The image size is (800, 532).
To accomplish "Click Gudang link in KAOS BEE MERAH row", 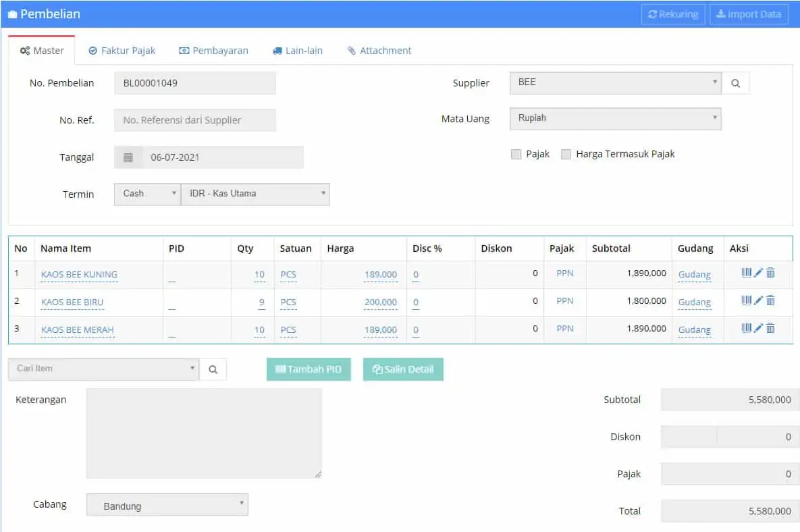I will (695, 329).
